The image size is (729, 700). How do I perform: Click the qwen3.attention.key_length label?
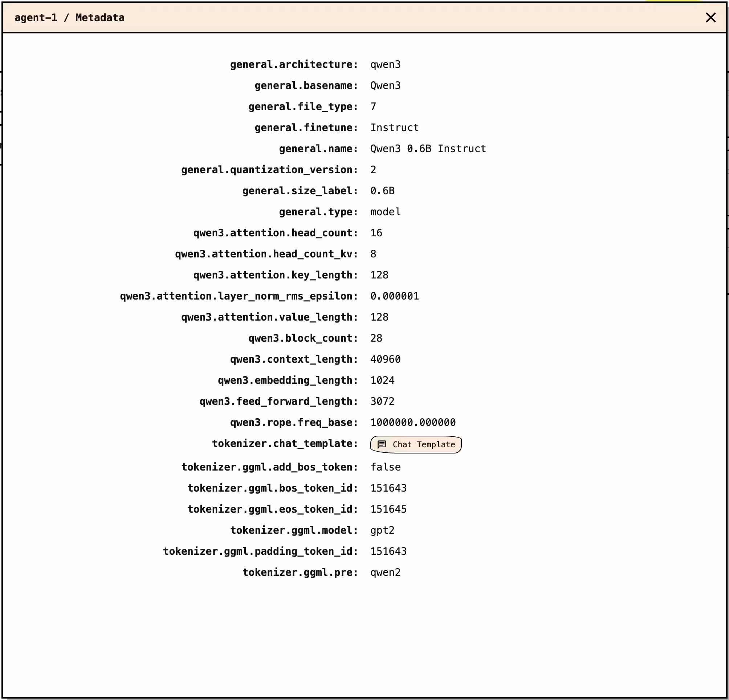[x=276, y=275]
